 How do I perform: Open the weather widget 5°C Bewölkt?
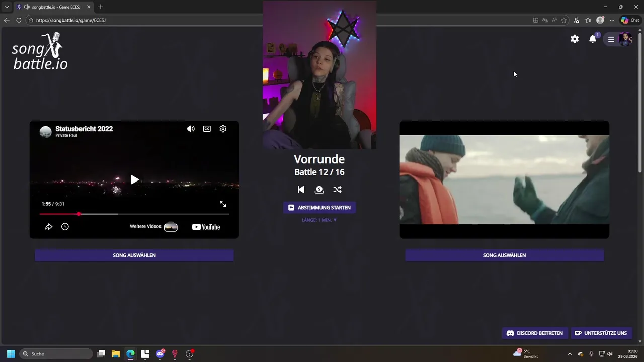pyautogui.click(x=526, y=354)
